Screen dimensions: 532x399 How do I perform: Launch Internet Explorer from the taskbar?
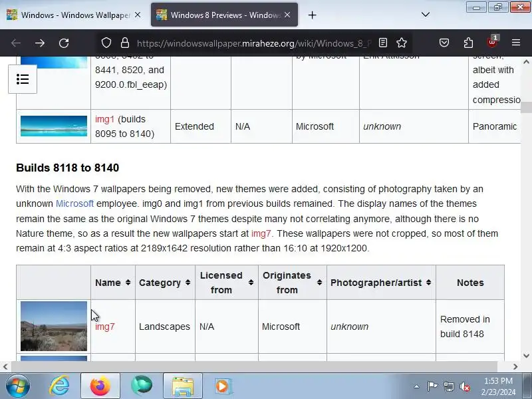pos(59,386)
